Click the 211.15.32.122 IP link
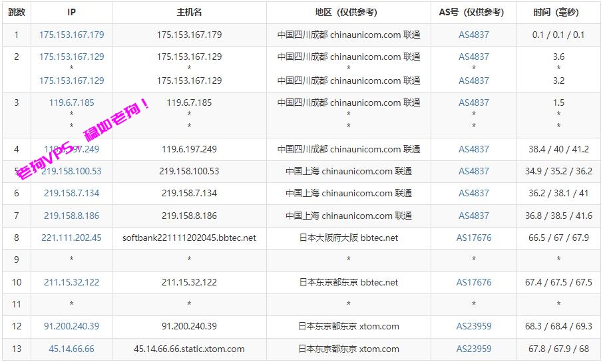This screenshot has width=603, height=364. point(71,282)
